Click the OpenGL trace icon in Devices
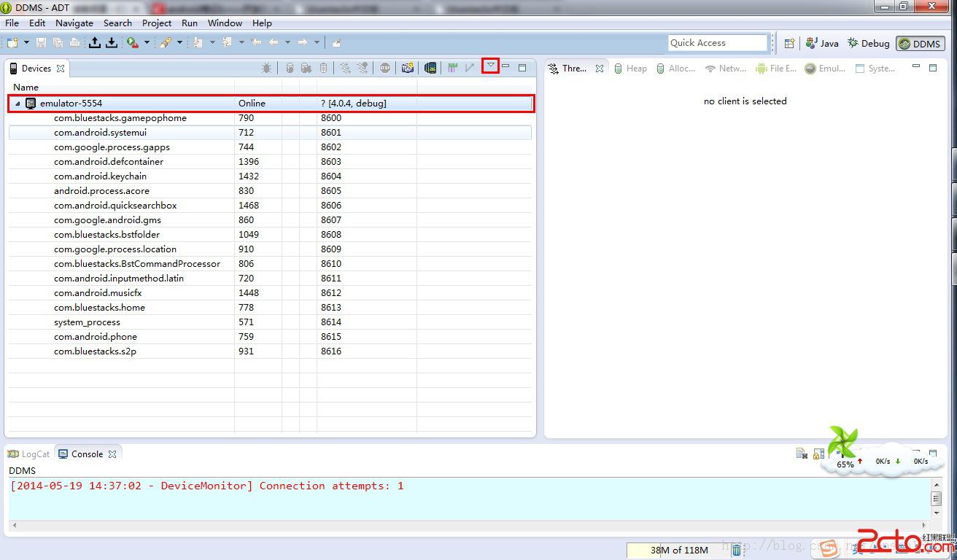Image resolution: width=957 pixels, height=560 pixels. [470, 68]
